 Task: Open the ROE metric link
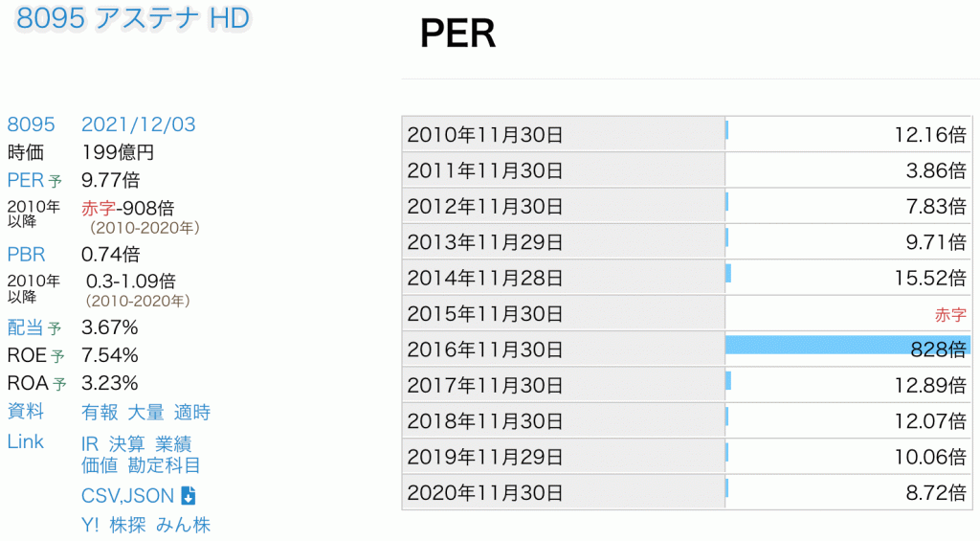27,355
